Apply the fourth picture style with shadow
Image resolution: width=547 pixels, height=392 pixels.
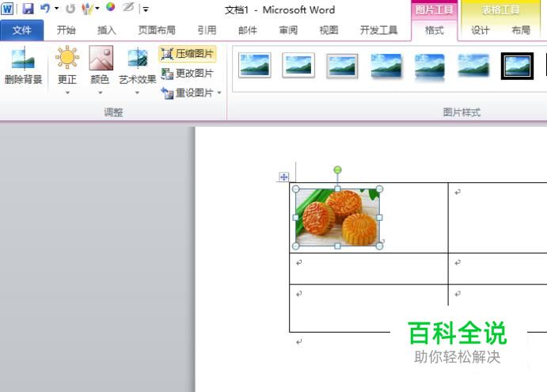pos(386,66)
